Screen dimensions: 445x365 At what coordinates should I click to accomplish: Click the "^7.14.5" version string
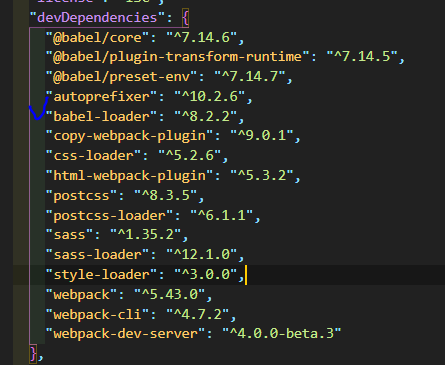click(362, 57)
